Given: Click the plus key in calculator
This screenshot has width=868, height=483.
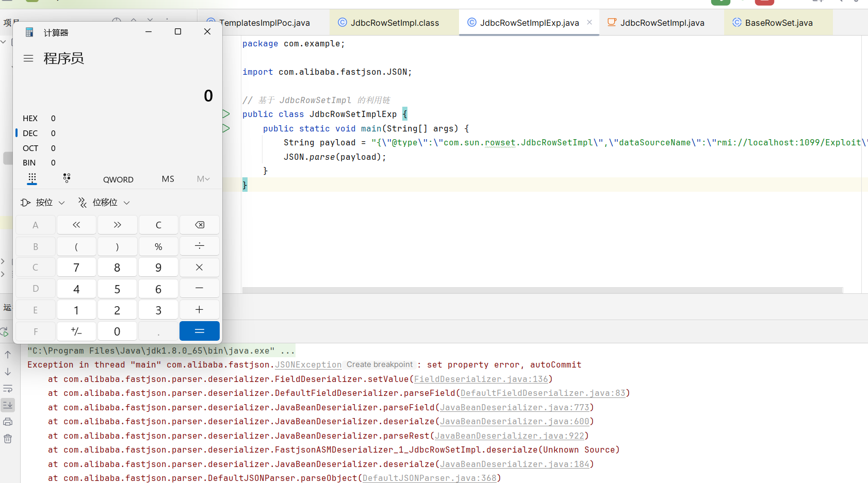Looking at the screenshot, I should point(200,310).
